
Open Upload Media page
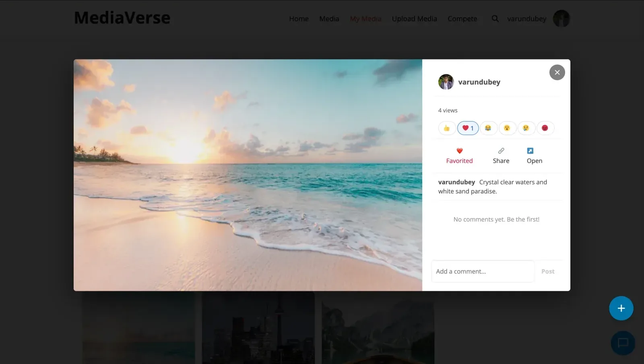[x=414, y=19]
